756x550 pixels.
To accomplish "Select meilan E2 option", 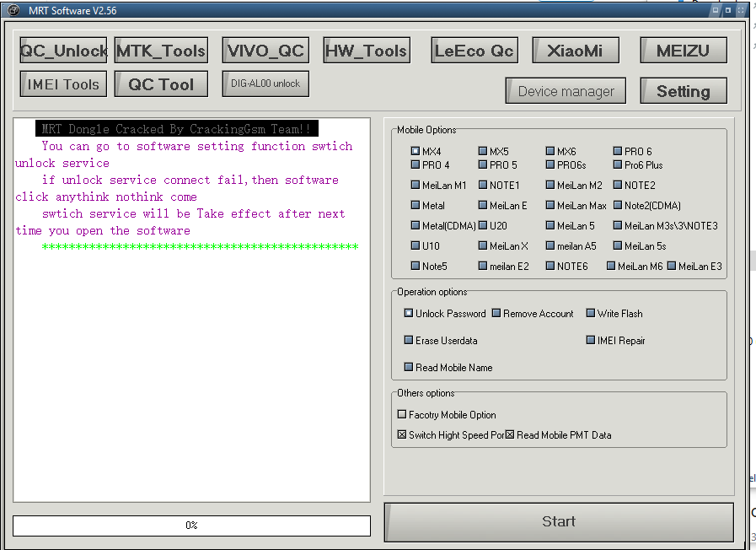I will coord(504,267).
